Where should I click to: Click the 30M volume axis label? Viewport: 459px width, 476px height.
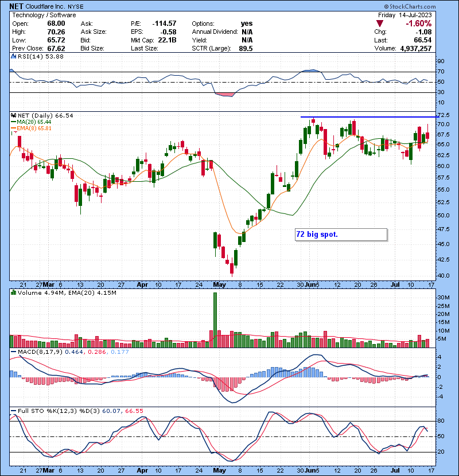443,298
